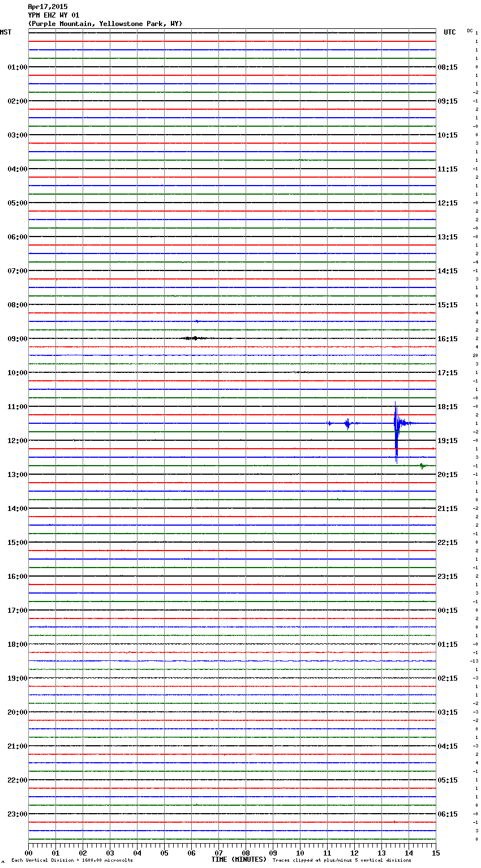Select the 15:00 MST time label
The image size is (481, 868).
tap(18, 543)
